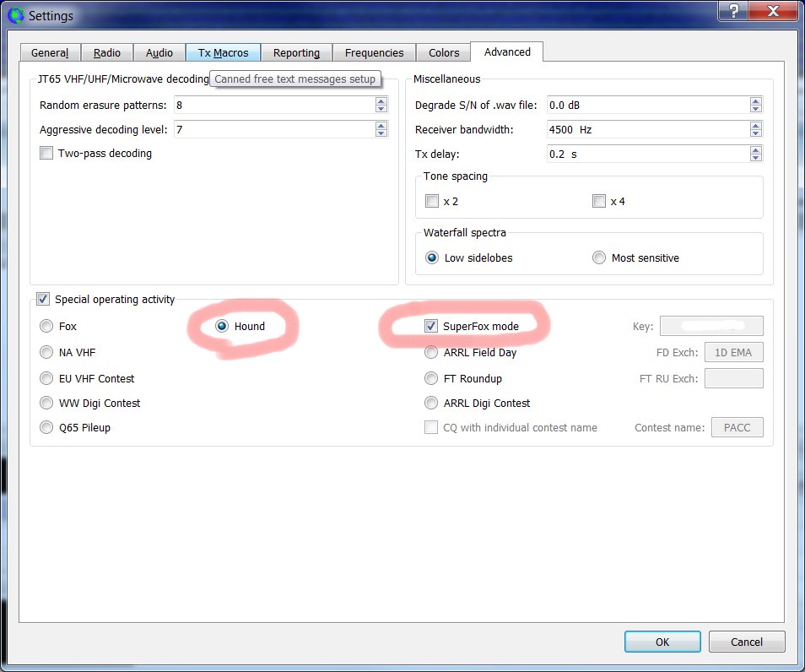Enable tone spacing x 2 checkbox
The image size is (805, 672).
pos(432,201)
